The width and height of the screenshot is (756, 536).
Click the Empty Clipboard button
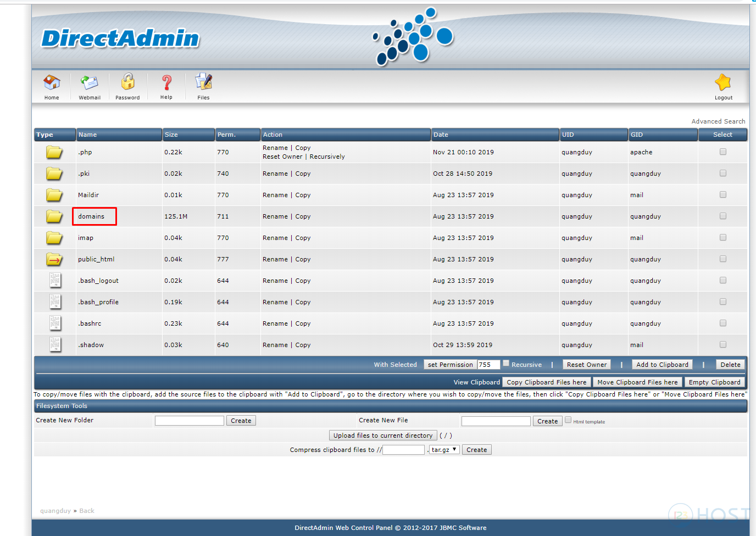714,382
